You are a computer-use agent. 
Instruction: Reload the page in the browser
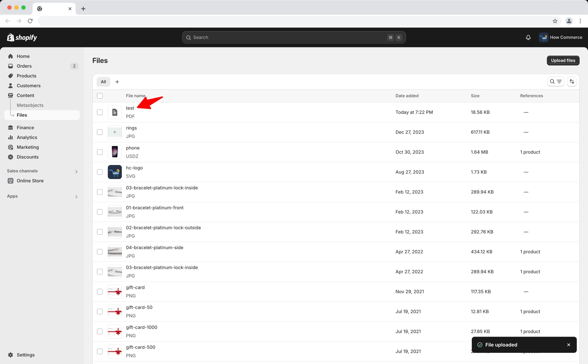coord(30,21)
